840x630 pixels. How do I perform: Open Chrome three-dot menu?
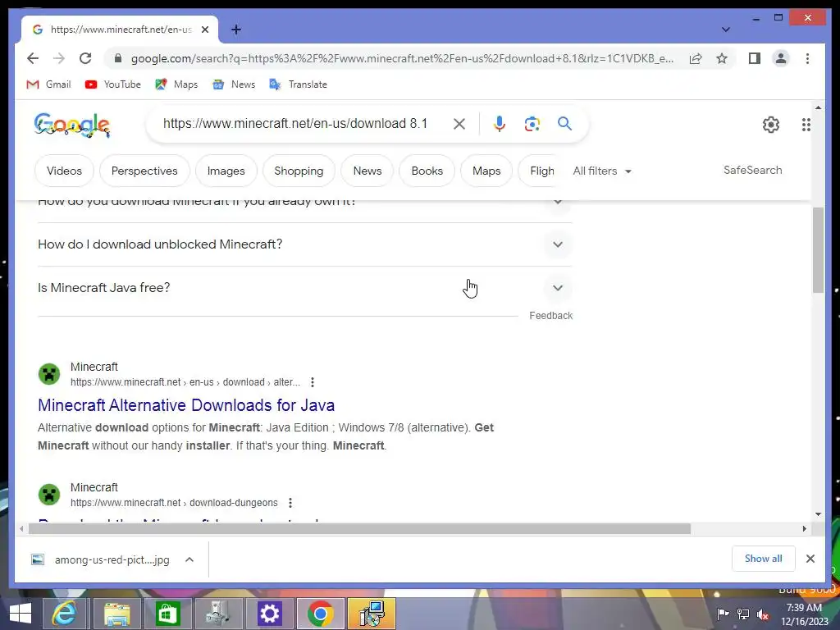pos(807,58)
